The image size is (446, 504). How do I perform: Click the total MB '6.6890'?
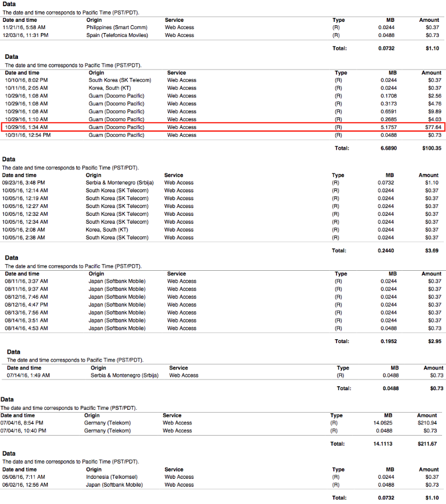click(x=389, y=148)
